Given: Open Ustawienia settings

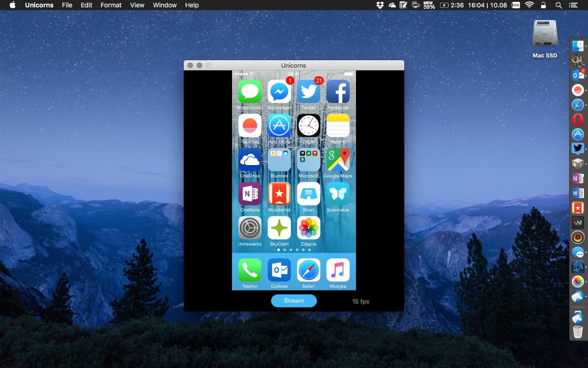Looking at the screenshot, I should click(x=250, y=228).
